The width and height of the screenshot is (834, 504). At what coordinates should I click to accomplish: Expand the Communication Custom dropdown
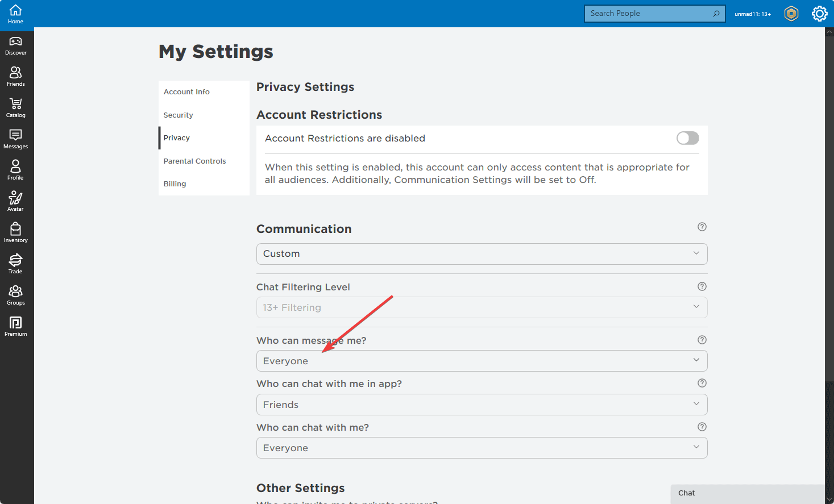482,254
